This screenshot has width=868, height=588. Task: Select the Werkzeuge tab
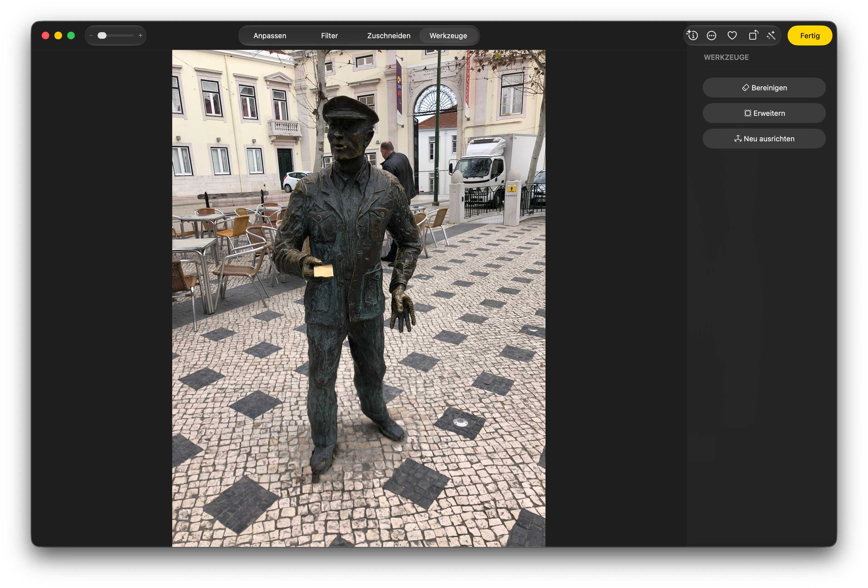coord(448,35)
